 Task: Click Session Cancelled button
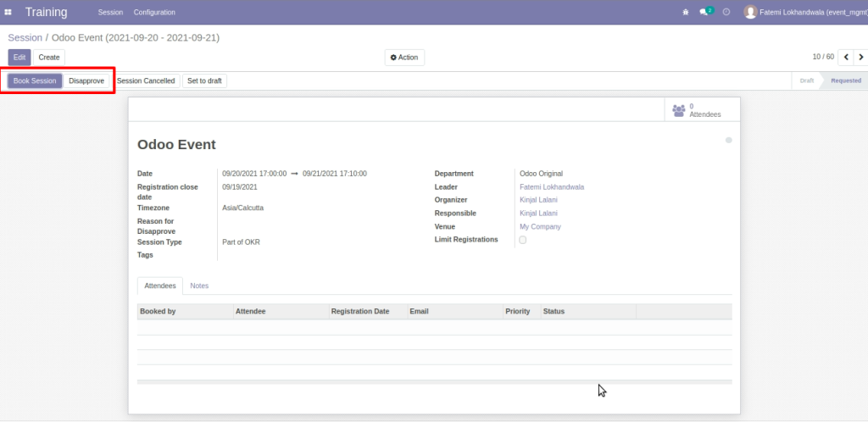[x=146, y=81]
